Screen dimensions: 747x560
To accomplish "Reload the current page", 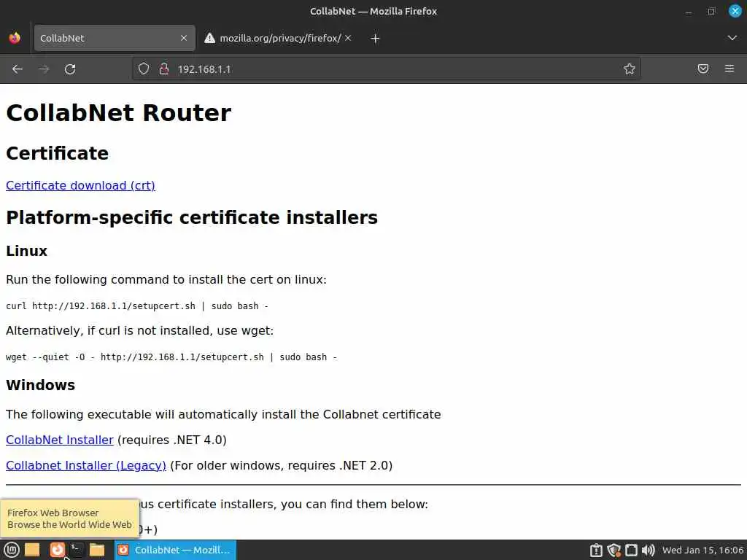I will 70,69.
